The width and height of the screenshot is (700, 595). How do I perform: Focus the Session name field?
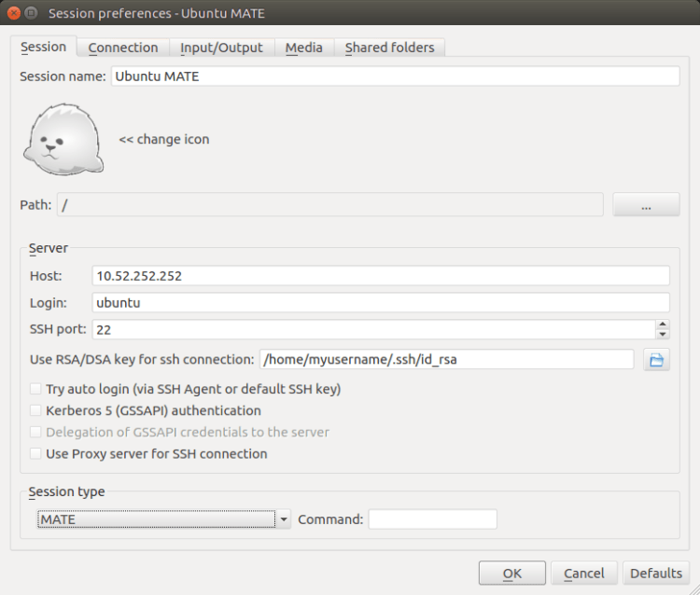pos(395,76)
